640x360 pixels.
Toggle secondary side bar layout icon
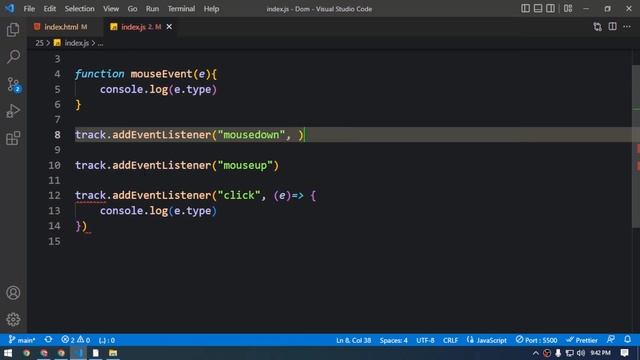click(x=550, y=9)
